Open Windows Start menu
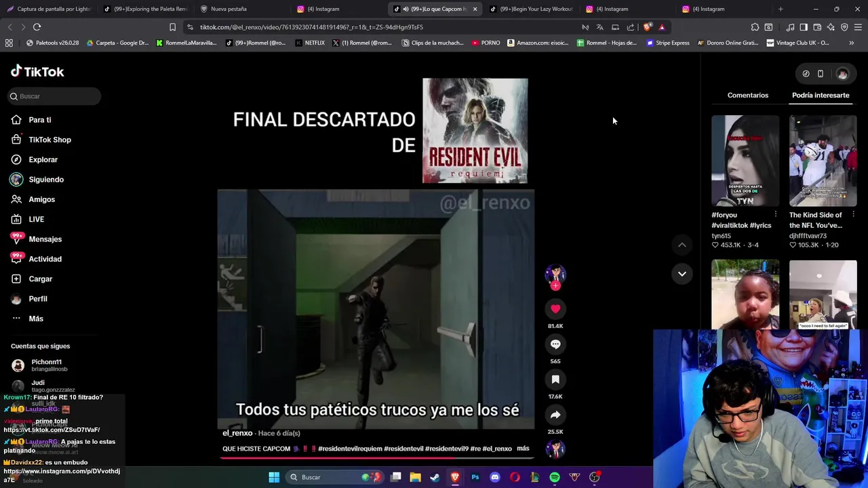Screen dimensions: 868x488 click(x=274, y=477)
